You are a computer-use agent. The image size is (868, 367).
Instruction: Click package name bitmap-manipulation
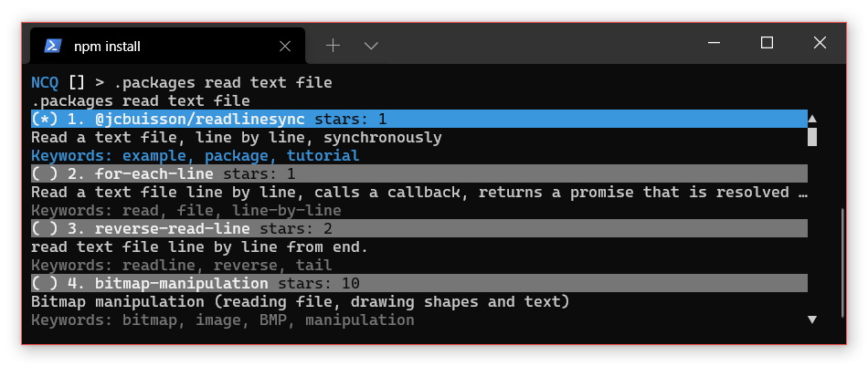point(182,283)
